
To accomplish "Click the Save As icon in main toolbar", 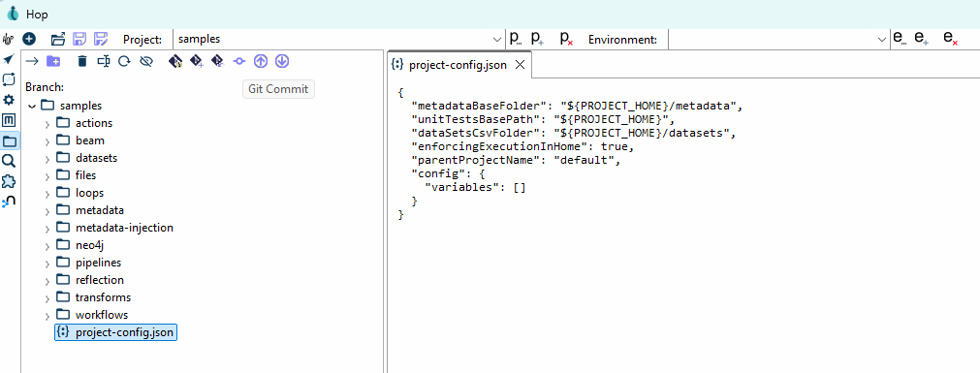I will tap(101, 39).
